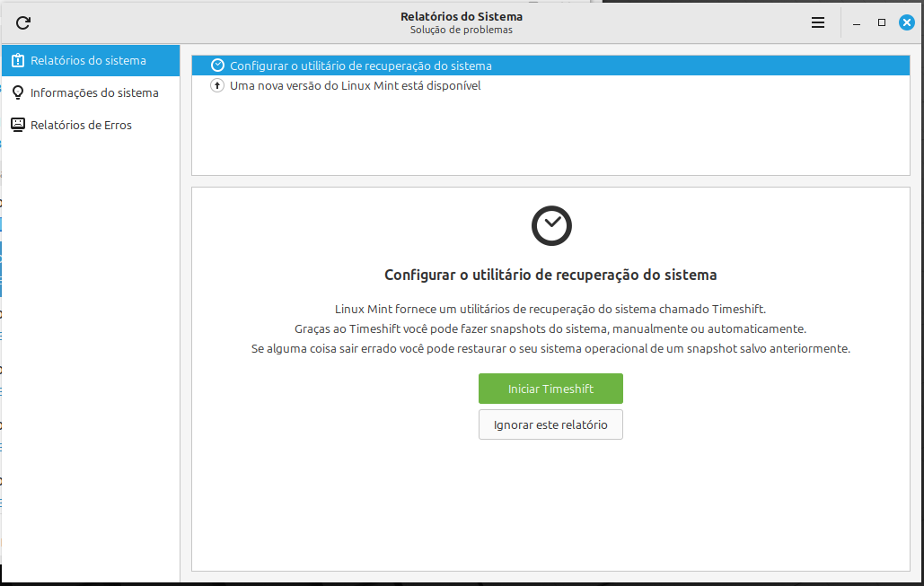This screenshot has height=586, width=924.
Task: Click the small clock icon in the report list
Action: [x=217, y=66]
